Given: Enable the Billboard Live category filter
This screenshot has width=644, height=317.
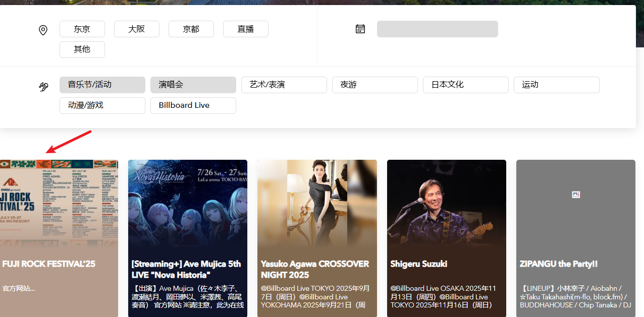Looking at the screenshot, I should click(193, 105).
